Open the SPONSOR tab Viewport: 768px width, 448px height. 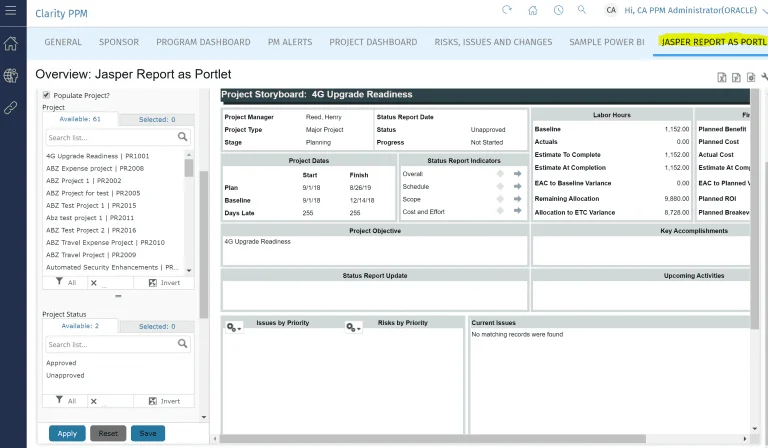119,42
